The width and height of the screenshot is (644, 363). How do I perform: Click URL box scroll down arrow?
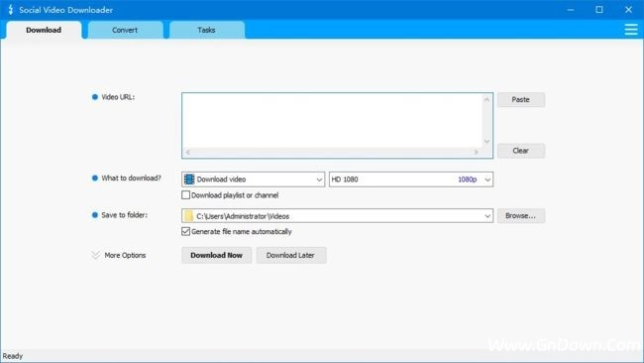pyautogui.click(x=486, y=142)
